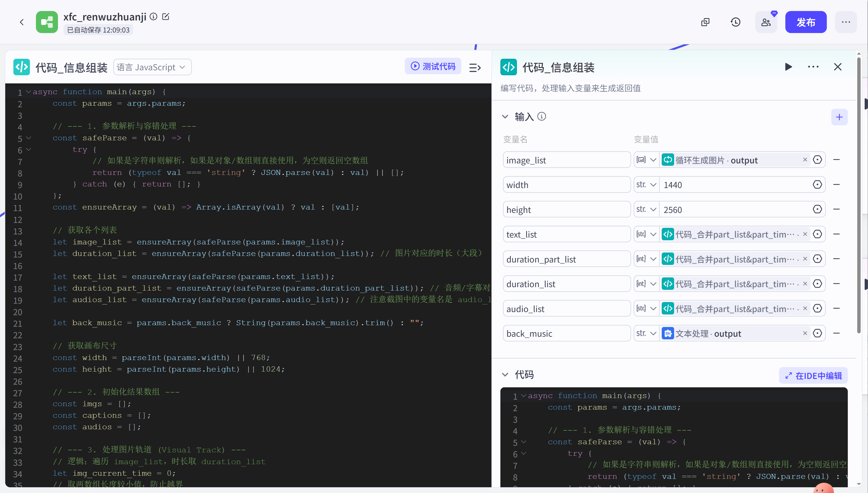
Task: Run node with play triangle icon
Action: pyautogui.click(x=788, y=67)
